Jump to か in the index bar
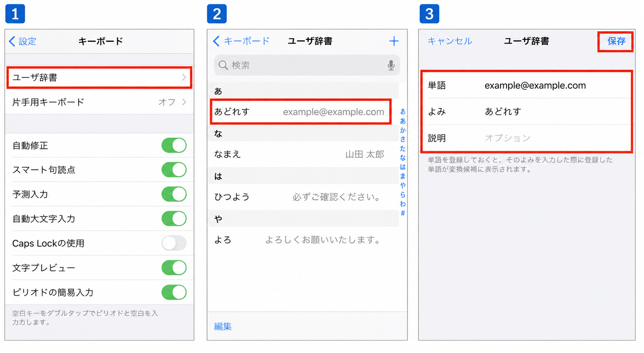Image resolution: width=644 pixels, height=353 pixels. pos(403,130)
